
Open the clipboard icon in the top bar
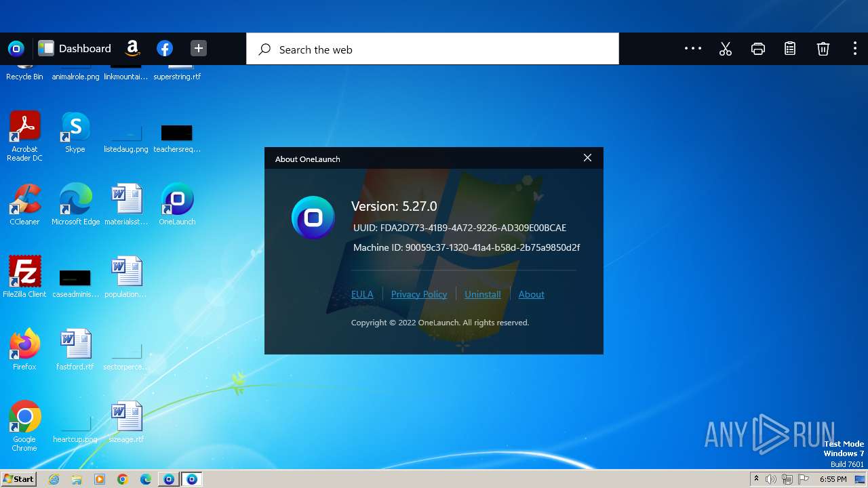(x=790, y=49)
